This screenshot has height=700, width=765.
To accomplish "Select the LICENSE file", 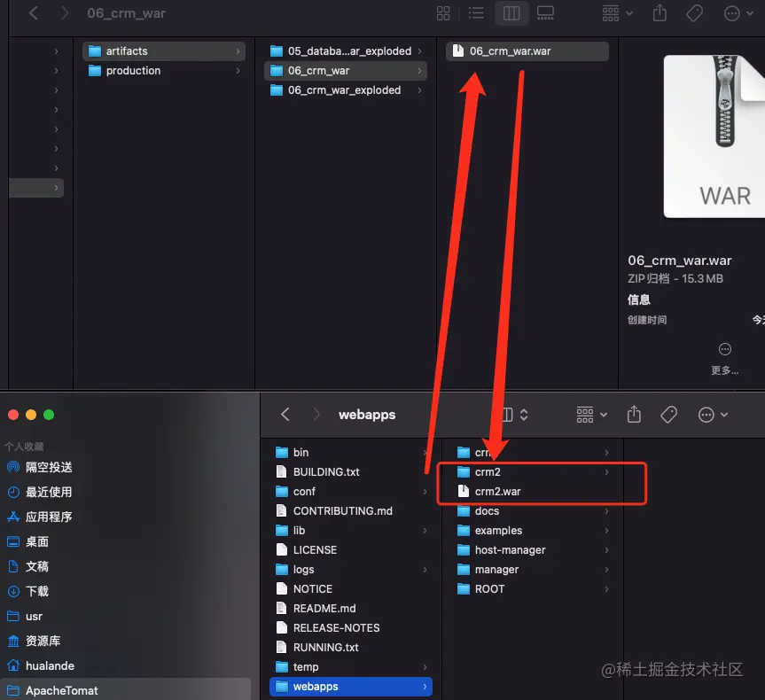I will (351, 550).
